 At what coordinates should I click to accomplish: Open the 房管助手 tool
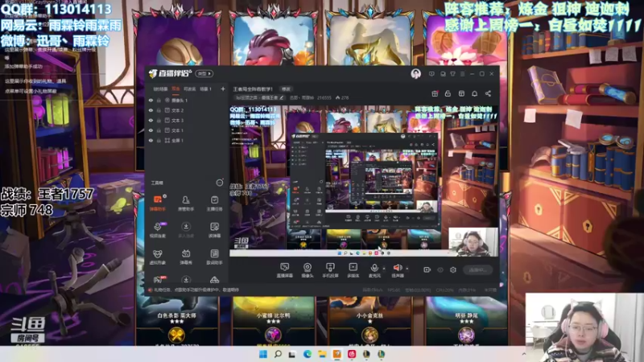pyautogui.click(x=186, y=204)
